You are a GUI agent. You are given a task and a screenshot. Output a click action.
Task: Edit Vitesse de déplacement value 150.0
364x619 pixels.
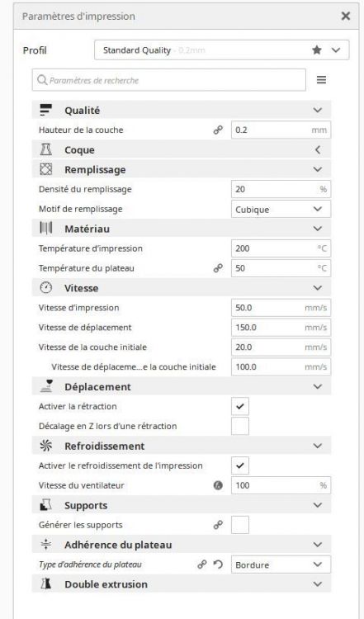point(281,328)
